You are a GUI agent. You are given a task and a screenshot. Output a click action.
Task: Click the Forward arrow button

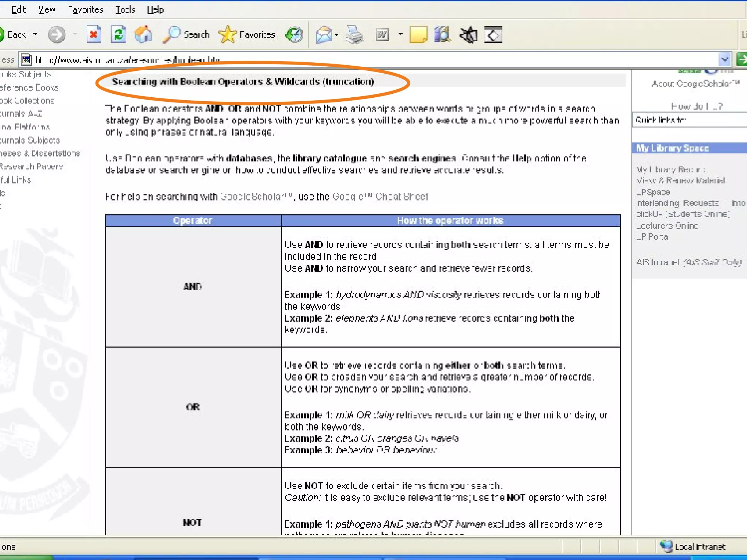tap(57, 35)
